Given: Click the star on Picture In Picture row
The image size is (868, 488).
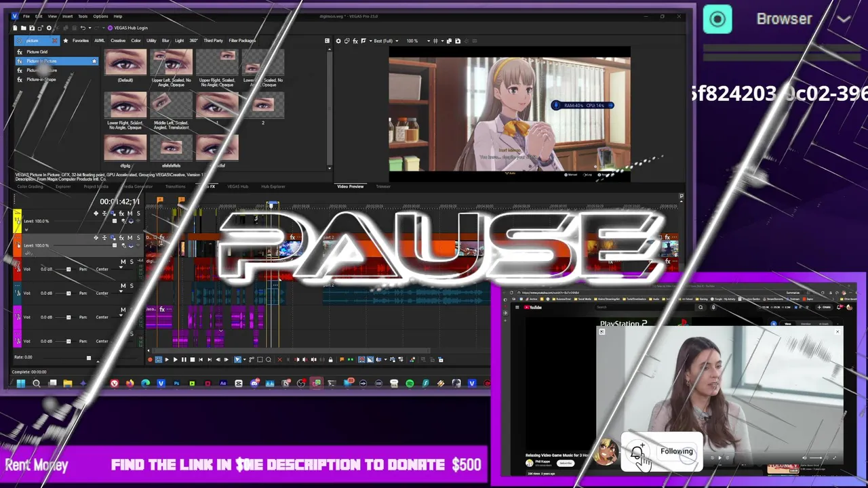Looking at the screenshot, I should click(94, 61).
